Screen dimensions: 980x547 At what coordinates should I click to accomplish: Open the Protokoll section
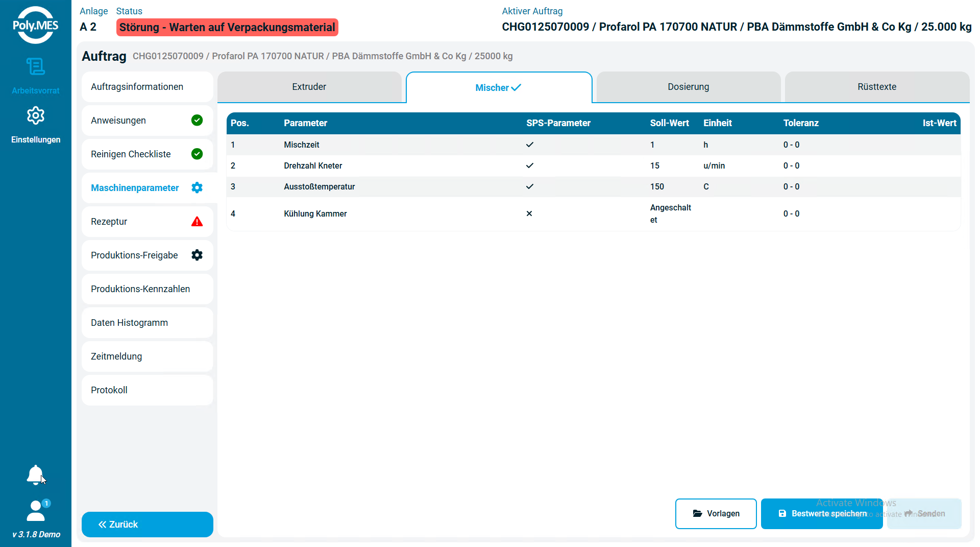148,390
